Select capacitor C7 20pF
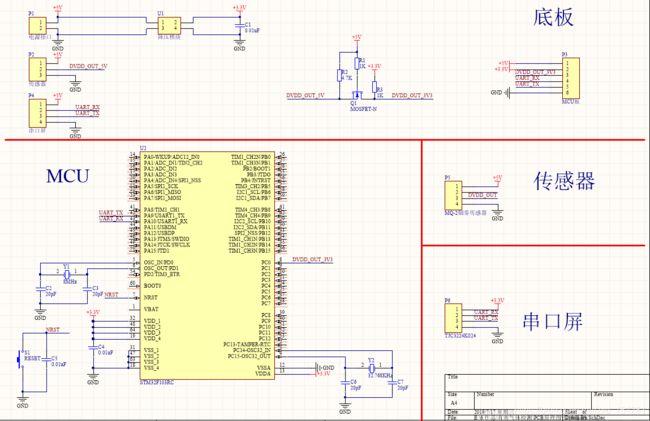This screenshot has height=421, width=650. tap(392, 383)
